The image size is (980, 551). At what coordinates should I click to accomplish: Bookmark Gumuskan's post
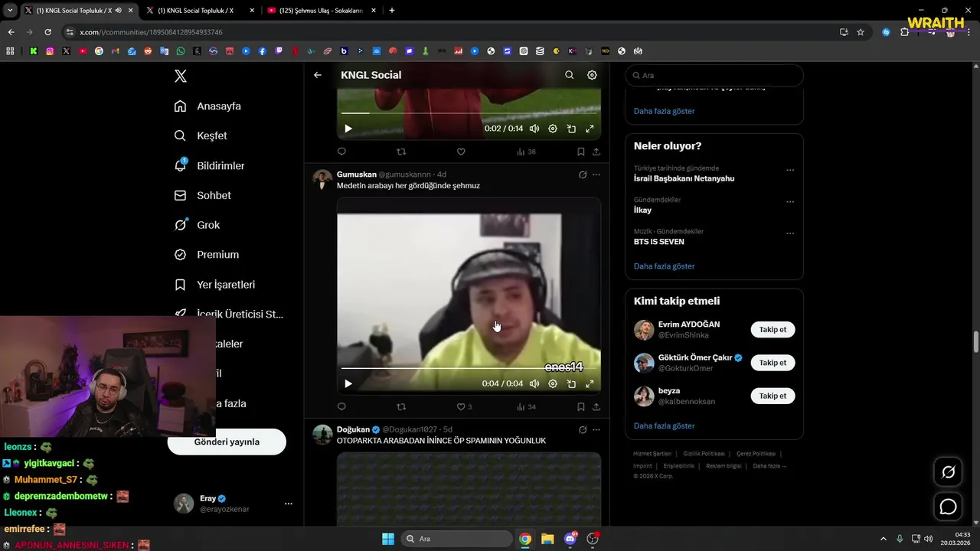click(581, 406)
